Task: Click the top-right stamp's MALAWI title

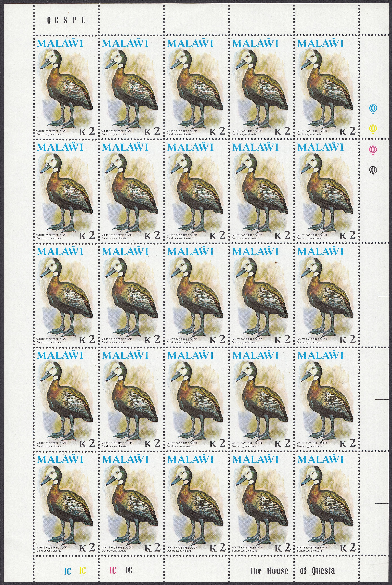Action: coord(320,43)
